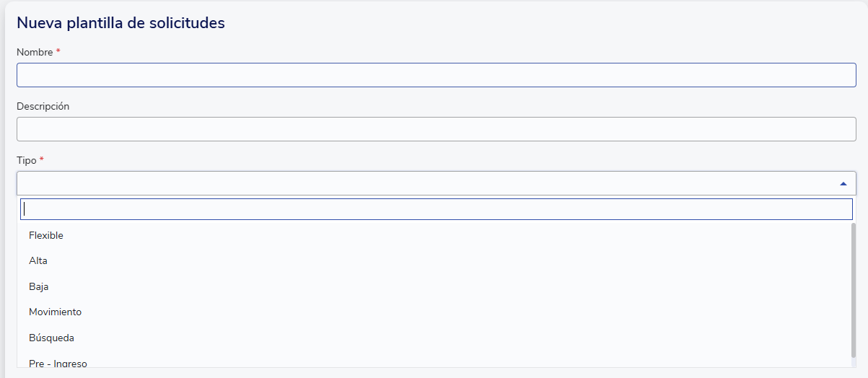Click the Nueva plantilla de solicitudes heading

click(x=120, y=23)
